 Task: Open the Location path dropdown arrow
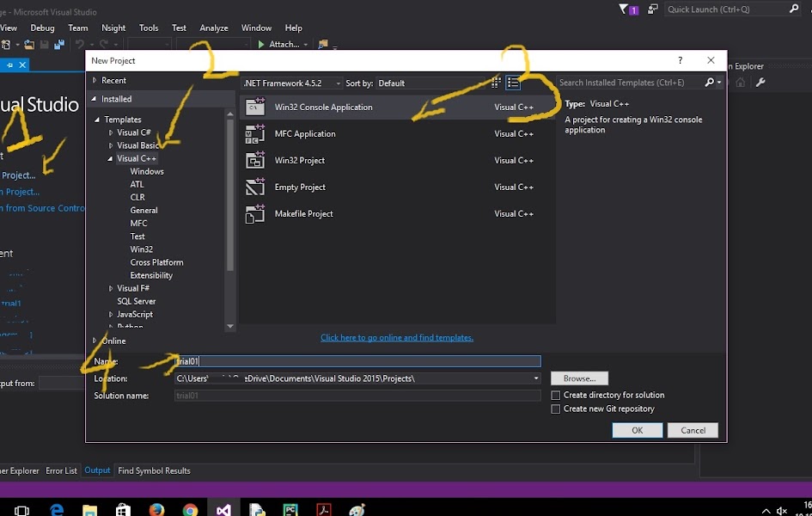coord(536,378)
